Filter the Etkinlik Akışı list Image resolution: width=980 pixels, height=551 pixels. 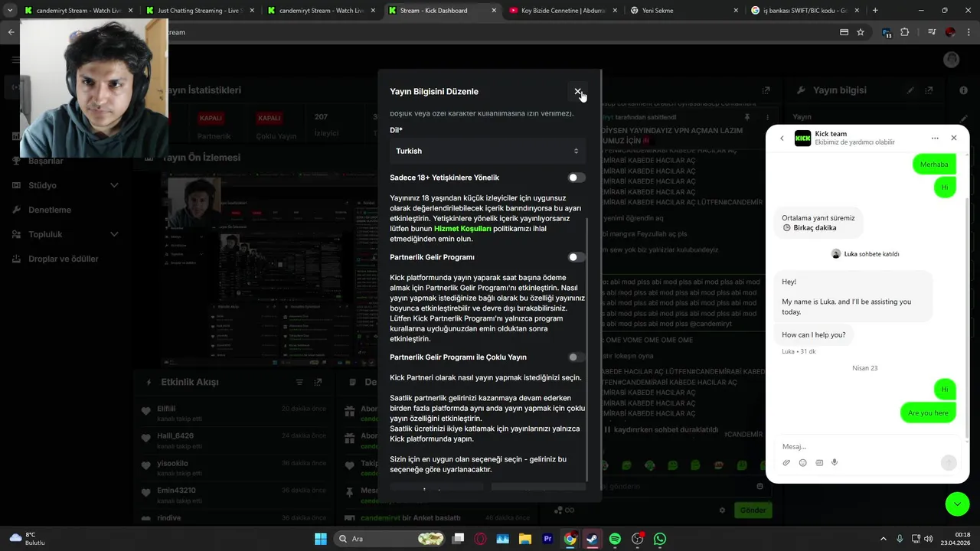[x=299, y=382]
